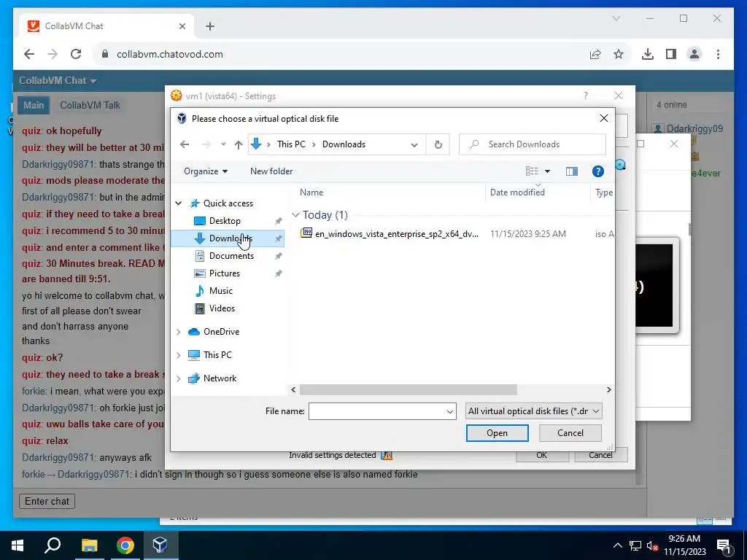Cancel the file chooser dialog
The width and height of the screenshot is (747, 560).
click(570, 433)
